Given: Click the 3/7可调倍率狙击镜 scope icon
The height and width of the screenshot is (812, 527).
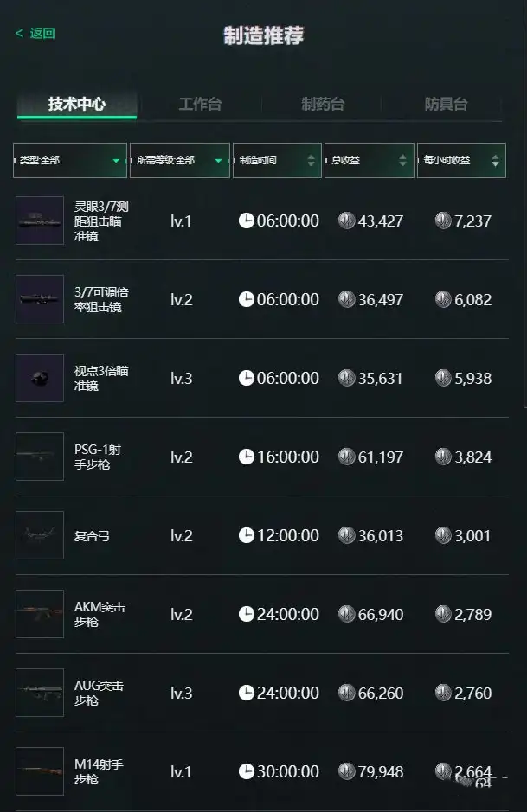Looking at the screenshot, I should (x=40, y=299).
